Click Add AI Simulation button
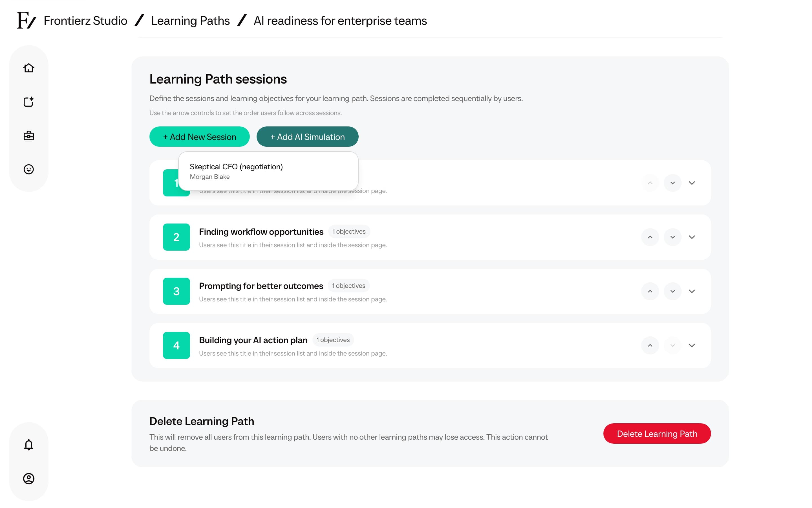The width and height of the screenshot is (812, 508). click(x=307, y=137)
